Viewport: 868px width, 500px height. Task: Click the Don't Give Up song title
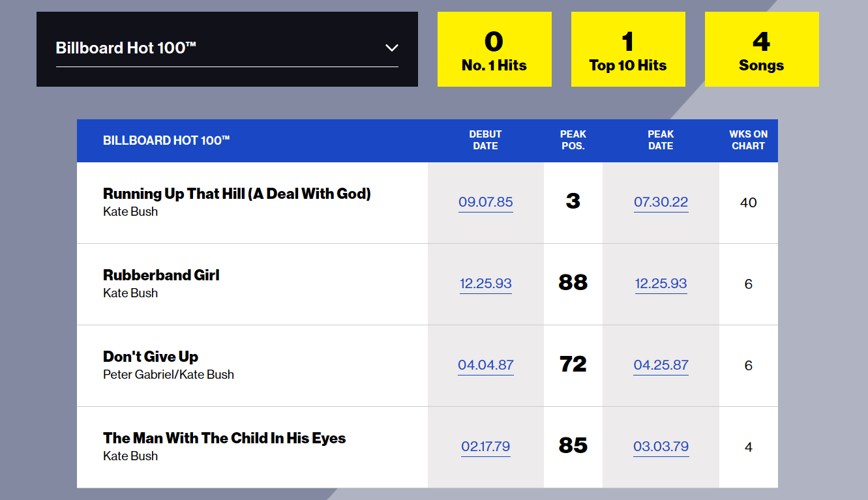(x=151, y=357)
